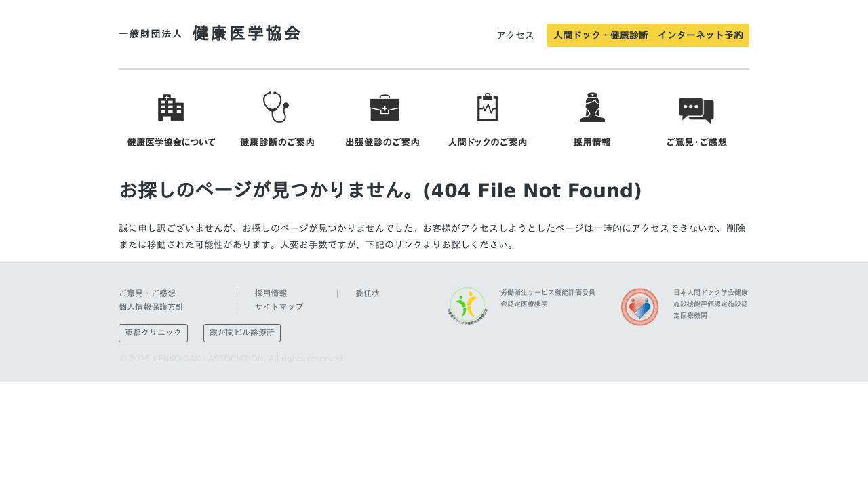Open the サイトマップ page
This screenshot has height=488, width=868.
point(279,306)
